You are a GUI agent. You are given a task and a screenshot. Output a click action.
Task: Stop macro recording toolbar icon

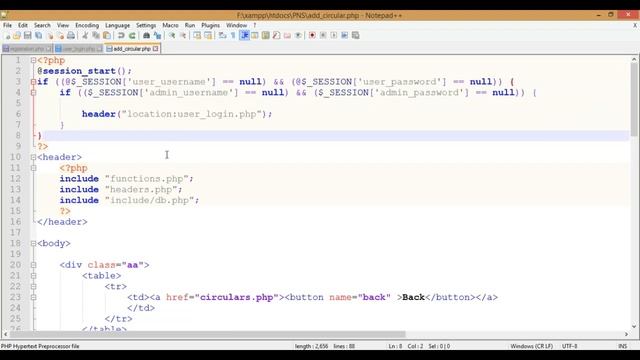click(323, 36)
